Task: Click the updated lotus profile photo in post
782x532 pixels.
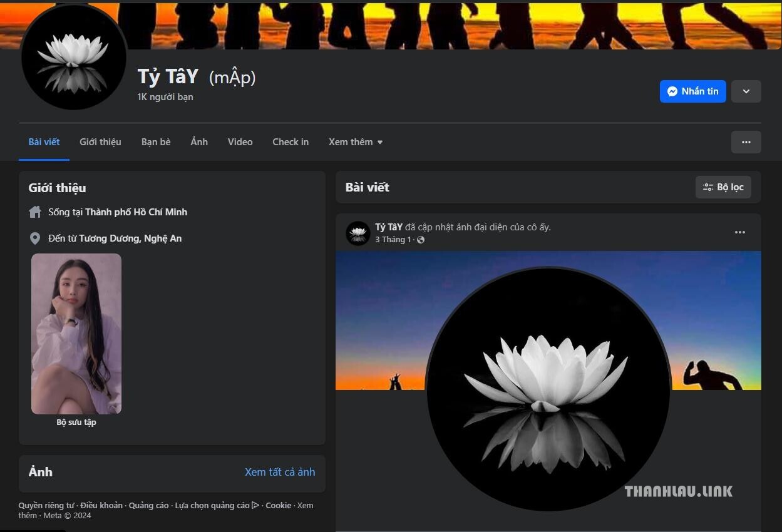Action: [x=548, y=389]
